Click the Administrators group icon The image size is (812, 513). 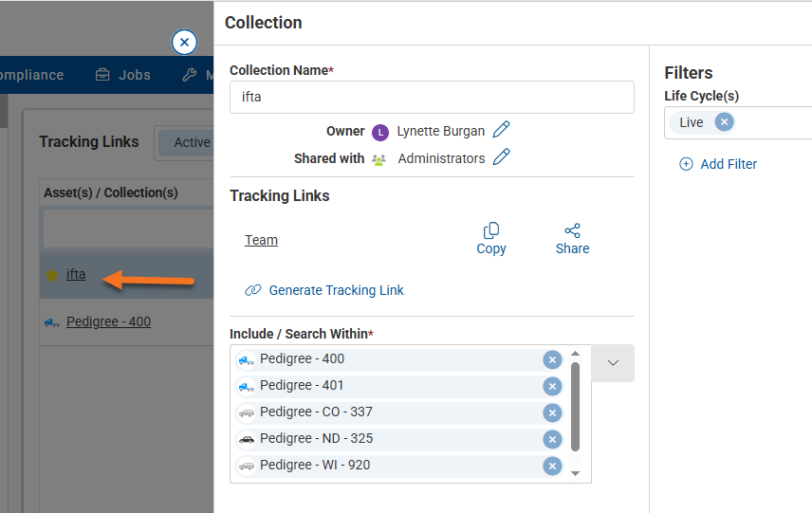click(x=379, y=160)
